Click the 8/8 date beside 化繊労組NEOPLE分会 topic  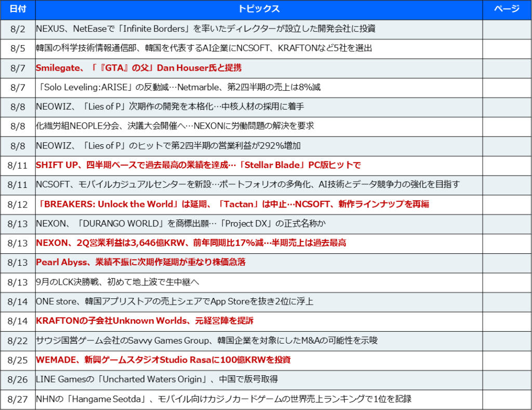18,127
